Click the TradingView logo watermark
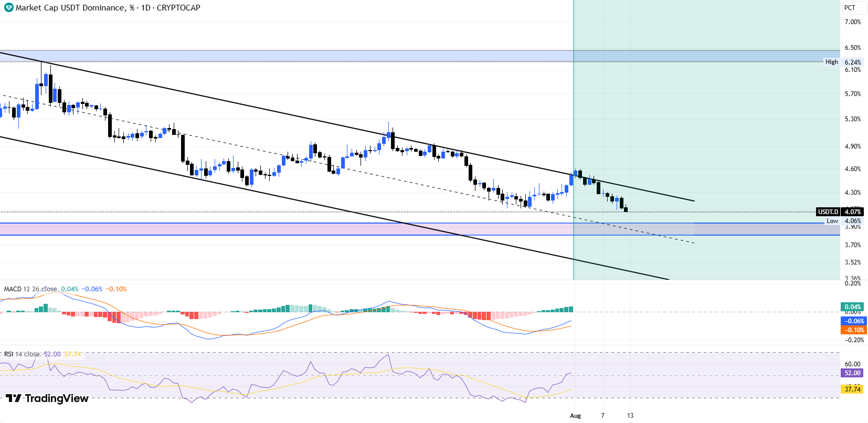The image size is (868, 423). tap(47, 398)
